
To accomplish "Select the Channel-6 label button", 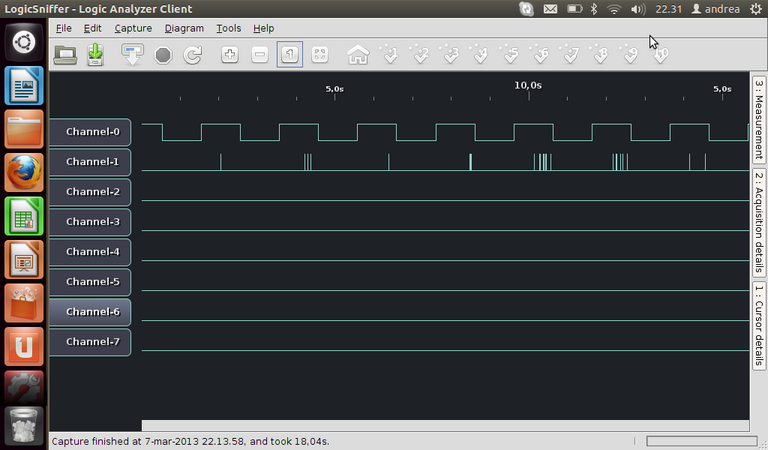I will point(92,312).
